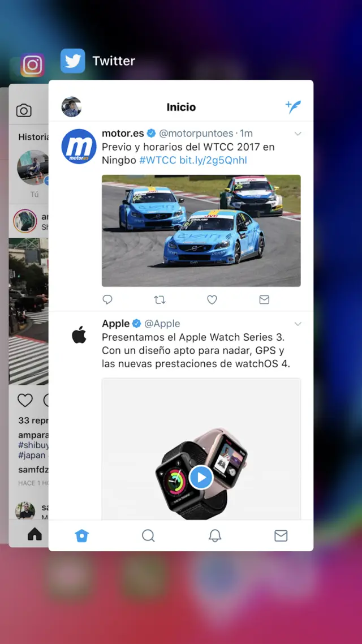Image resolution: width=362 pixels, height=644 pixels.
Task: Retweet the motor.es WTCC tweet
Action: click(160, 300)
